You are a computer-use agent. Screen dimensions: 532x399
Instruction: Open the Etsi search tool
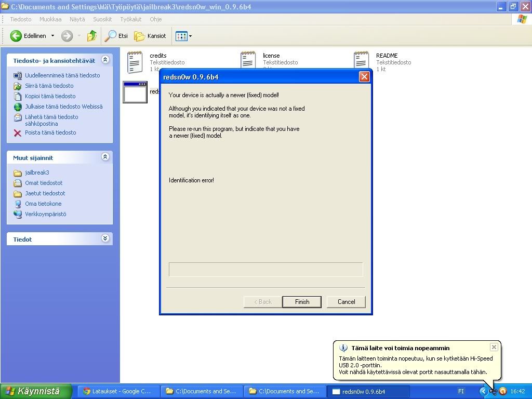[116, 36]
